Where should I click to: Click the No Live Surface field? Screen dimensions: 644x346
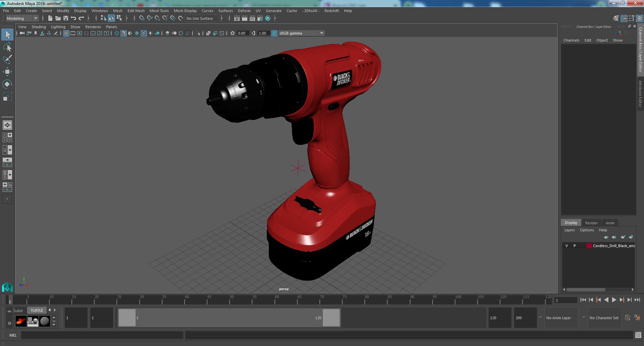[201, 18]
